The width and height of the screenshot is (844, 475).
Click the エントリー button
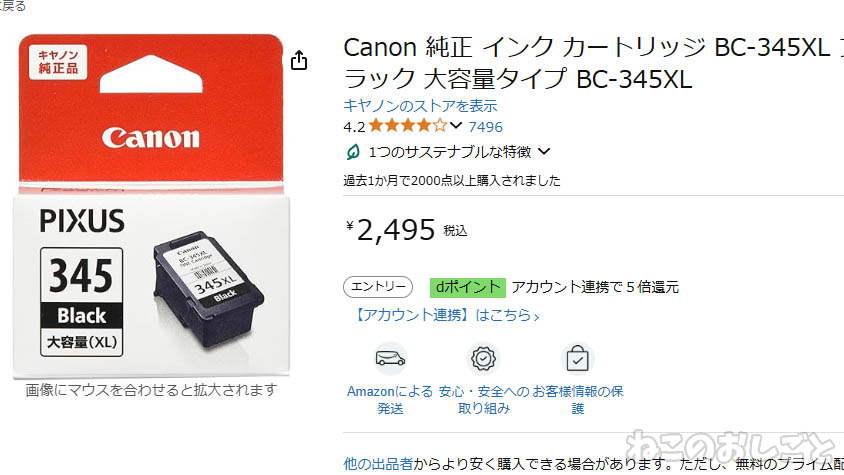pyautogui.click(x=378, y=287)
